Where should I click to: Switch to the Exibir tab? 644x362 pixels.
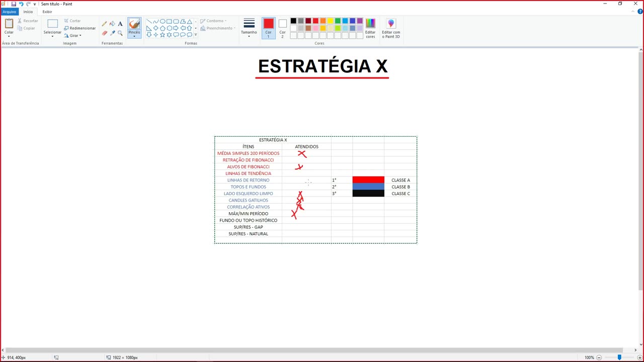click(47, 12)
